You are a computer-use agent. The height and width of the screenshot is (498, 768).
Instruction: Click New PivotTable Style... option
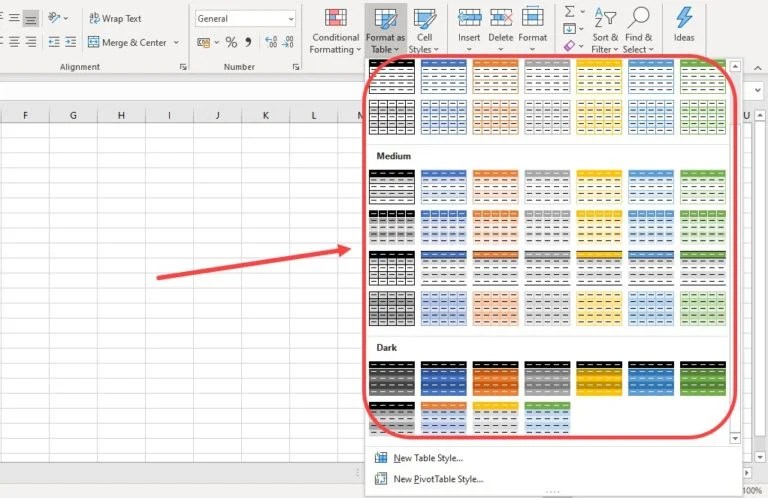[438, 479]
